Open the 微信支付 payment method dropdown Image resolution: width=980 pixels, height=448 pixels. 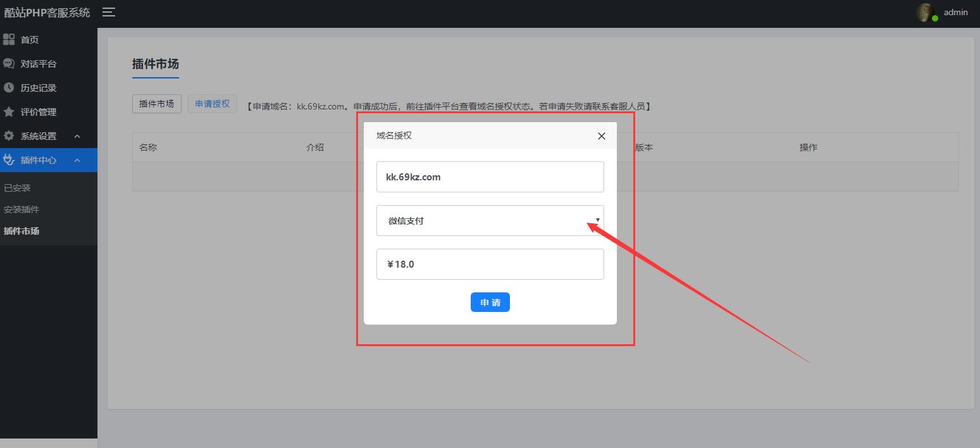[490, 221]
